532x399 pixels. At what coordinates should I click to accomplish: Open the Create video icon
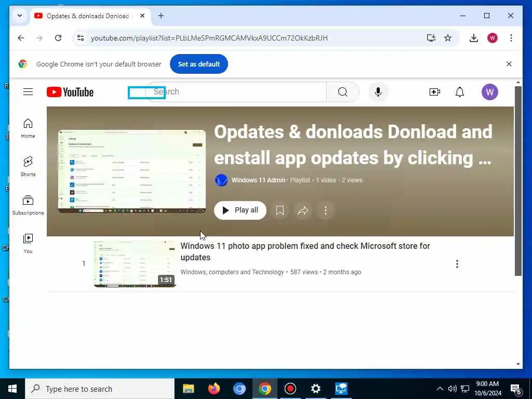point(435,92)
